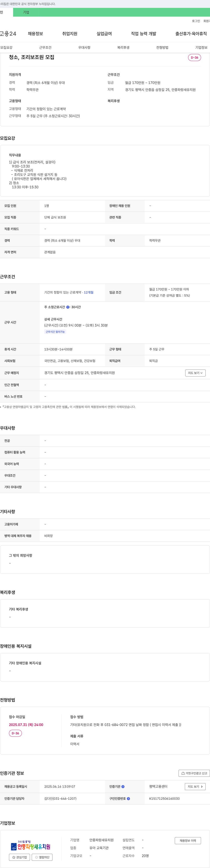This screenshot has height=868, width=210.
Task: Open the 출산휴가·육아휴직 menu
Action: [x=191, y=34]
